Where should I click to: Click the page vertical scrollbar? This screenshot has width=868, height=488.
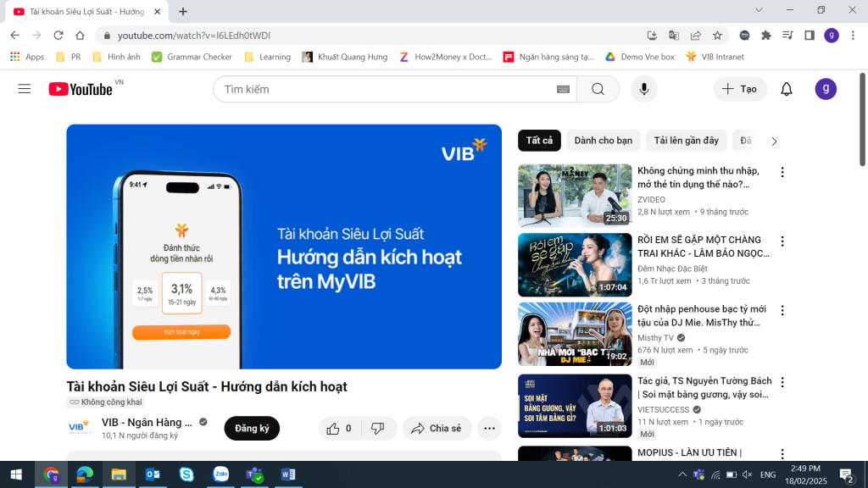(x=862, y=119)
